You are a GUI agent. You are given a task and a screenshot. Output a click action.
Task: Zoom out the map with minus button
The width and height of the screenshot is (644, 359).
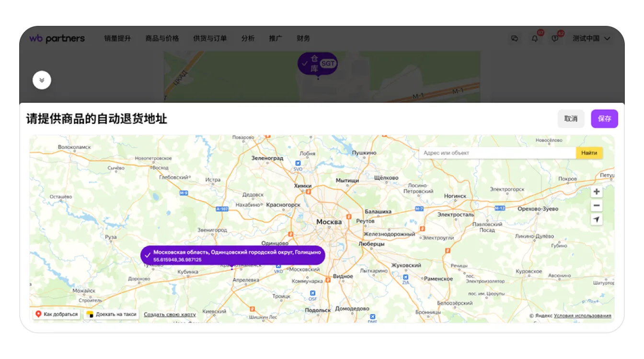click(596, 206)
